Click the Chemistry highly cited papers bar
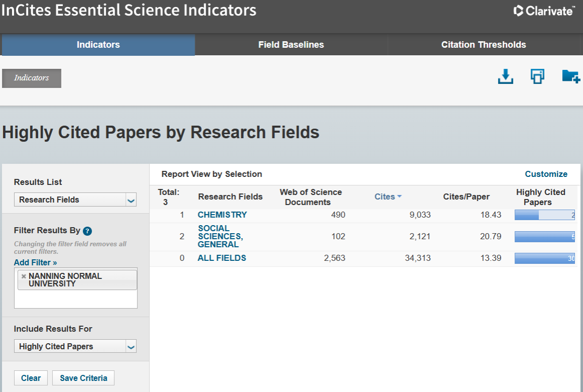583x392 pixels. pyautogui.click(x=544, y=215)
